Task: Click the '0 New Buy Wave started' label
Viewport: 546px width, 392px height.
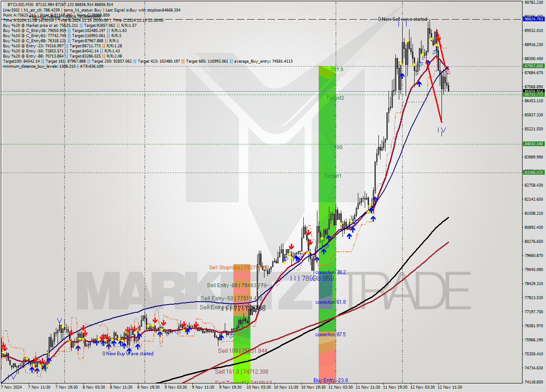Action: 128,354
